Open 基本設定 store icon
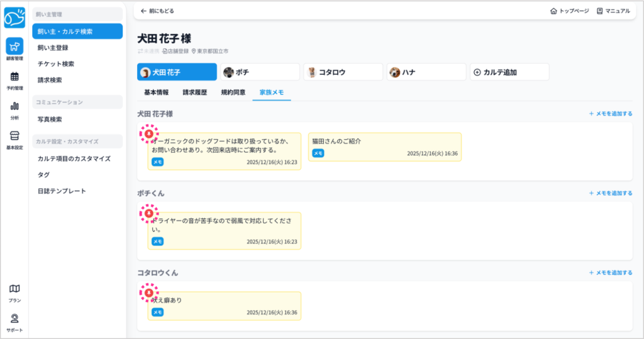The width and height of the screenshot is (644, 339). (14, 137)
